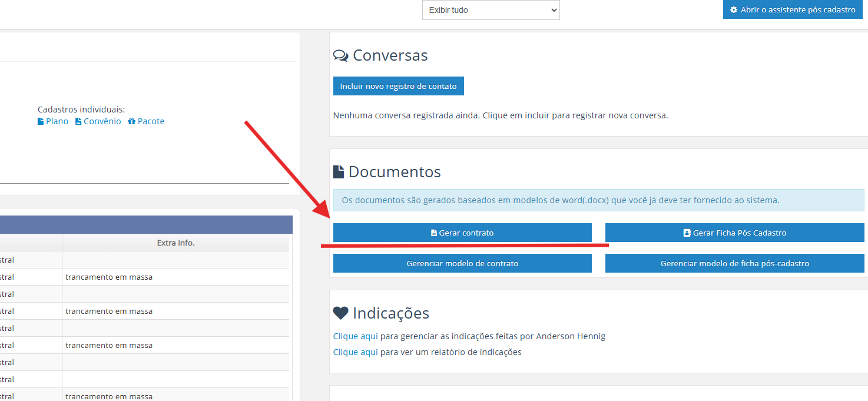This screenshot has height=401, width=868.
Task: Click the Conversas chat bubbles icon
Action: 340,56
